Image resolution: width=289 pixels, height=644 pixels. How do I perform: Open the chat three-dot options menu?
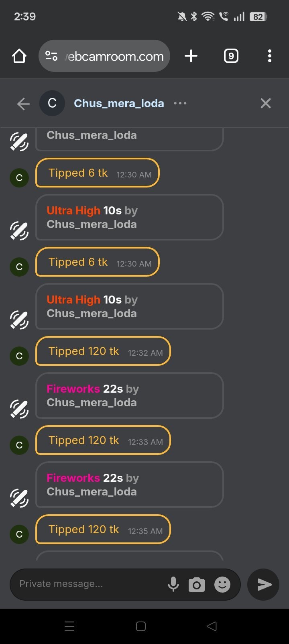(180, 104)
